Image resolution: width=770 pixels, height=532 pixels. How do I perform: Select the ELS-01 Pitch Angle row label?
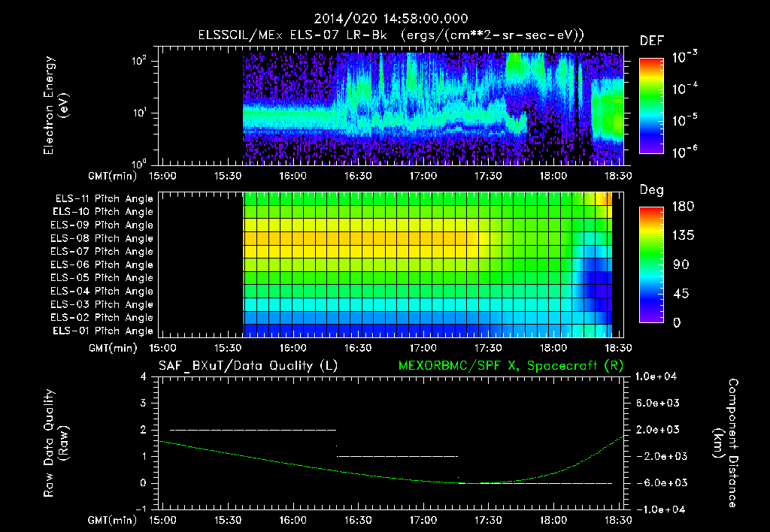tap(103, 331)
